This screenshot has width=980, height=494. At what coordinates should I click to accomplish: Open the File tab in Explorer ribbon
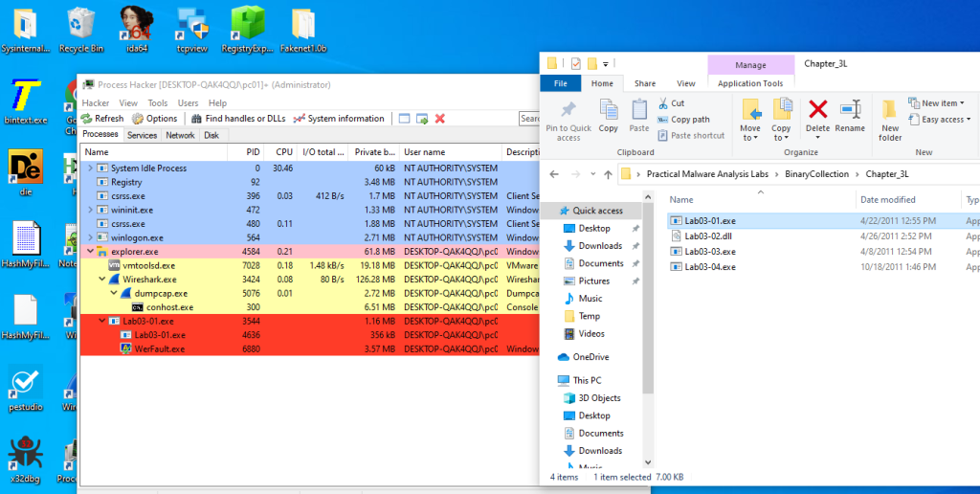[561, 83]
